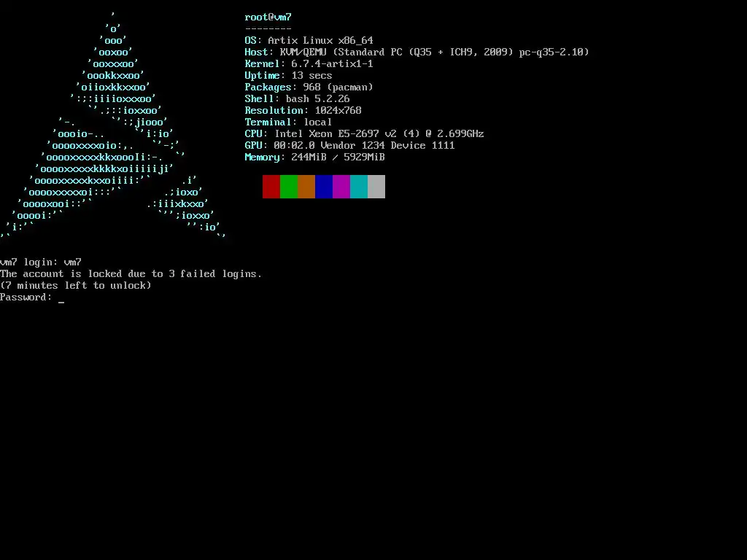Click the red color block
Viewport: 747px width, 560px height.
click(x=271, y=186)
